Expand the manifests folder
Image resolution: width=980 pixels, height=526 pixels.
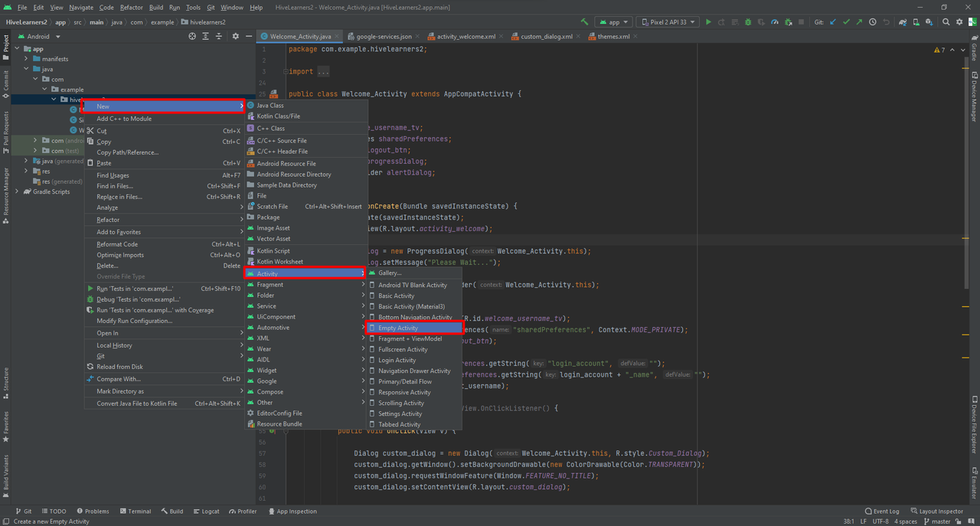26,59
